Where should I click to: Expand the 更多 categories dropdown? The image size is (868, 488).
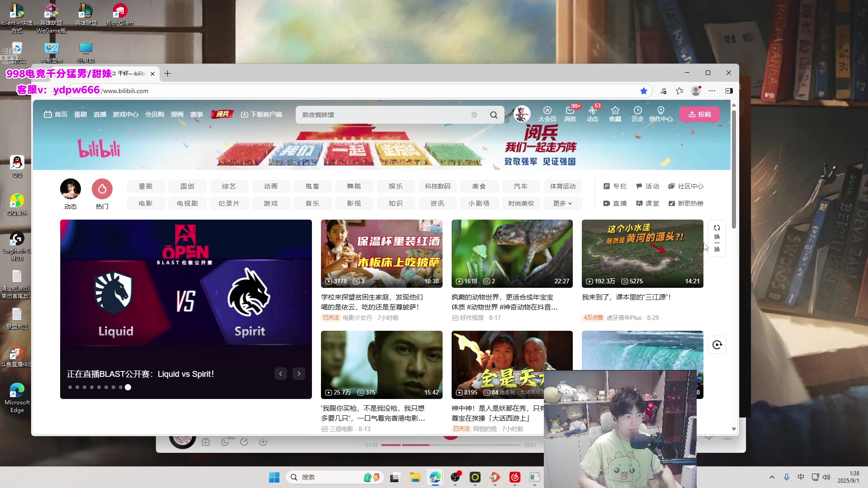pos(562,203)
